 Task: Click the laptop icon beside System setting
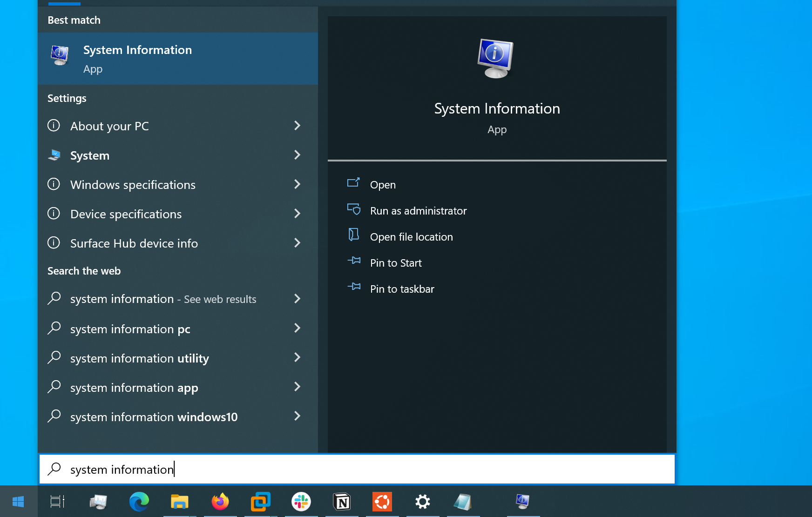point(54,155)
